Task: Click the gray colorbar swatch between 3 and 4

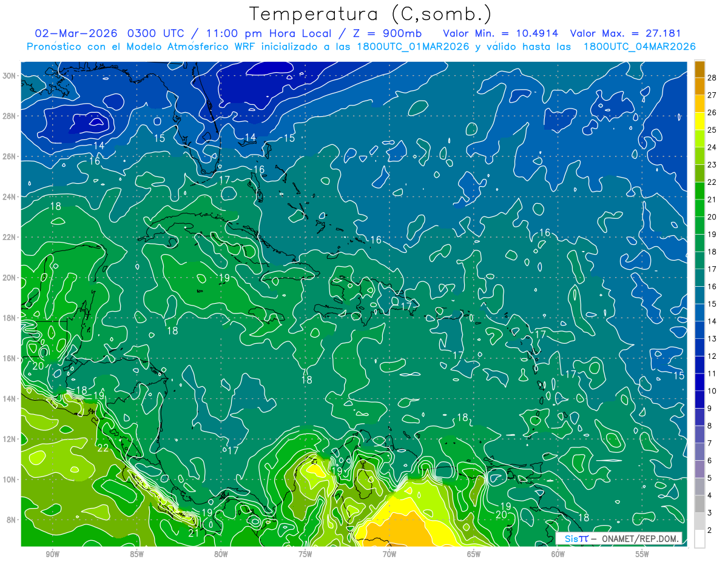Action: (699, 504)
